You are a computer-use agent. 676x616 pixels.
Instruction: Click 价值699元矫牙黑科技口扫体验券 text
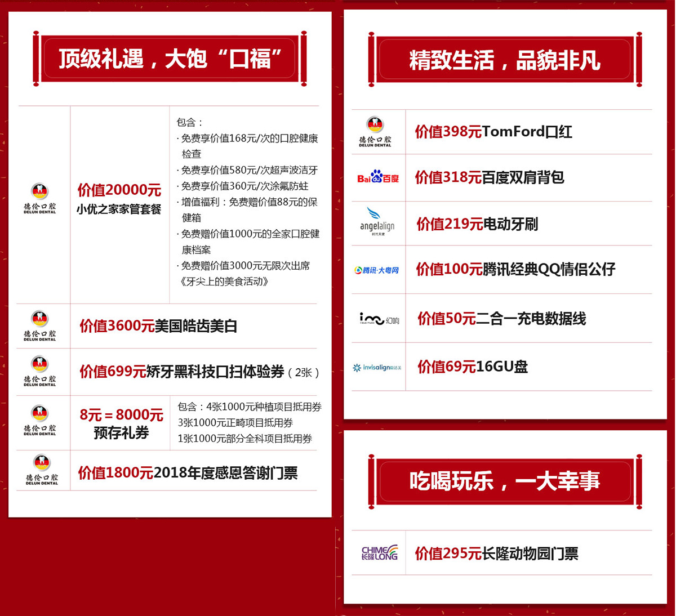point(182,372)
